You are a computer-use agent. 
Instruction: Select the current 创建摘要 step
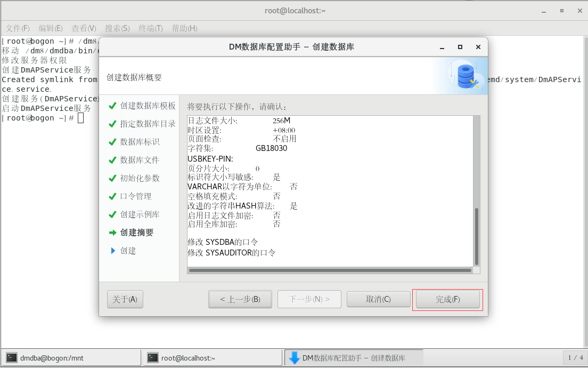tap(136, 233)
